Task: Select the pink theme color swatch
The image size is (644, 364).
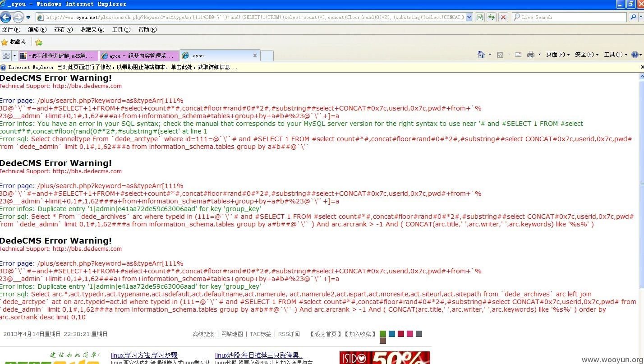Action: pos(410,334)
